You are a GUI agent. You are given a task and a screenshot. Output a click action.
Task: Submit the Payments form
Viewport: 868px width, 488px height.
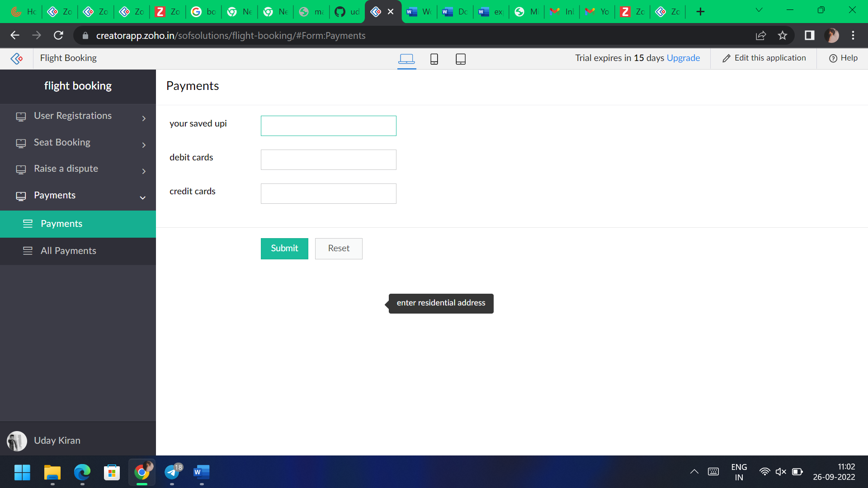(x=284, y=248)
